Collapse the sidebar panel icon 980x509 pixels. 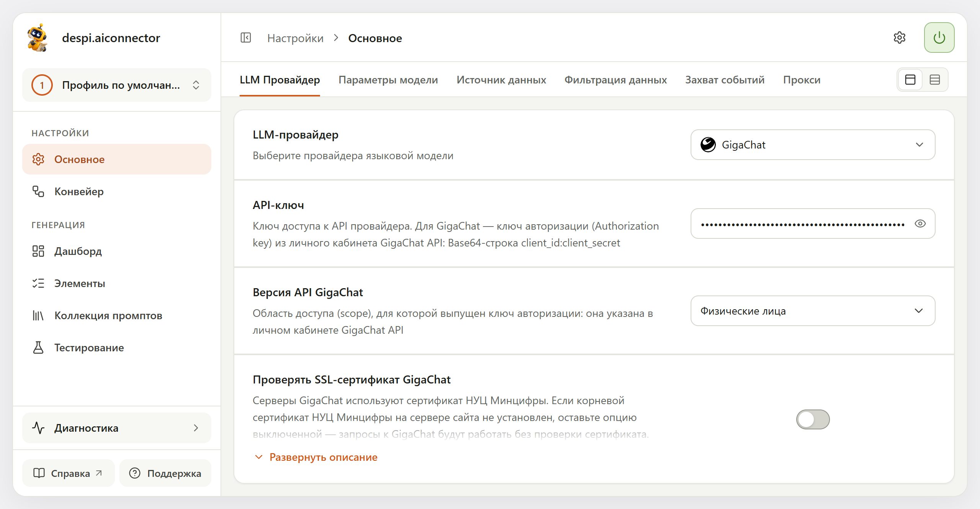245,38
